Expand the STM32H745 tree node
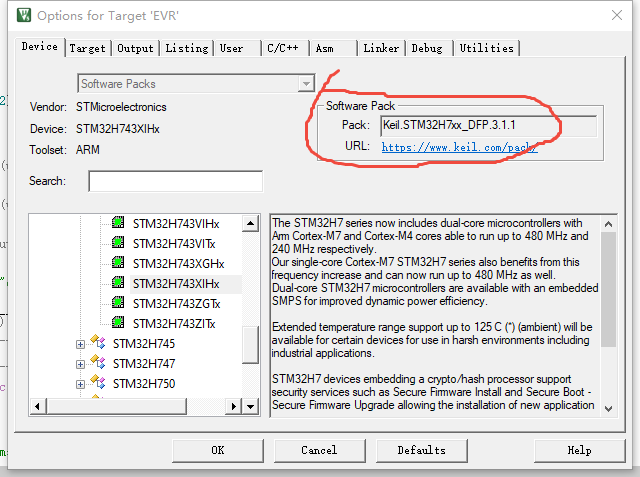 [x=80, y=344]
